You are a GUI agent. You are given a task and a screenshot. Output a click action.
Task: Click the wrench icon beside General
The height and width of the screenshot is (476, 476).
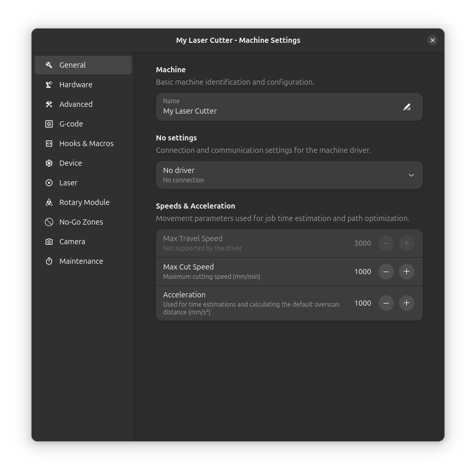click(x=49, y=65)
